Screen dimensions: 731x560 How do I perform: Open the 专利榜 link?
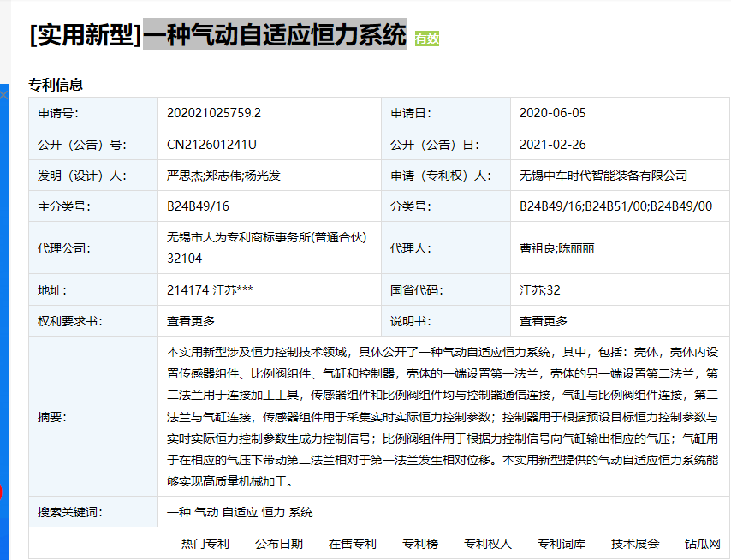(x=420, y=544)
